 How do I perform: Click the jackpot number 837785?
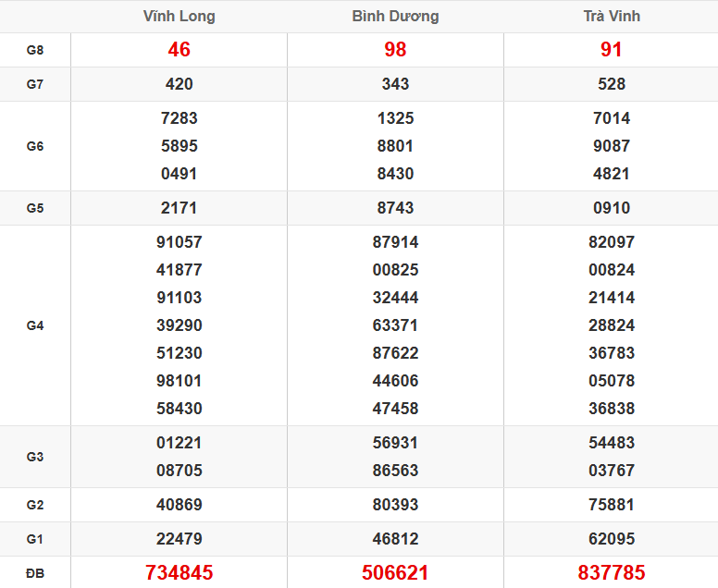tap(612, 573)
